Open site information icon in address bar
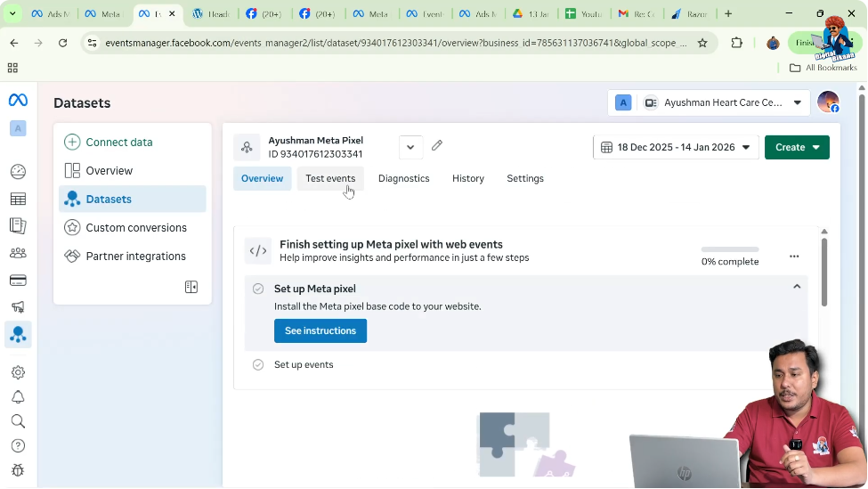The width and height of the screenshot is (868, 489). click(93, 43)
